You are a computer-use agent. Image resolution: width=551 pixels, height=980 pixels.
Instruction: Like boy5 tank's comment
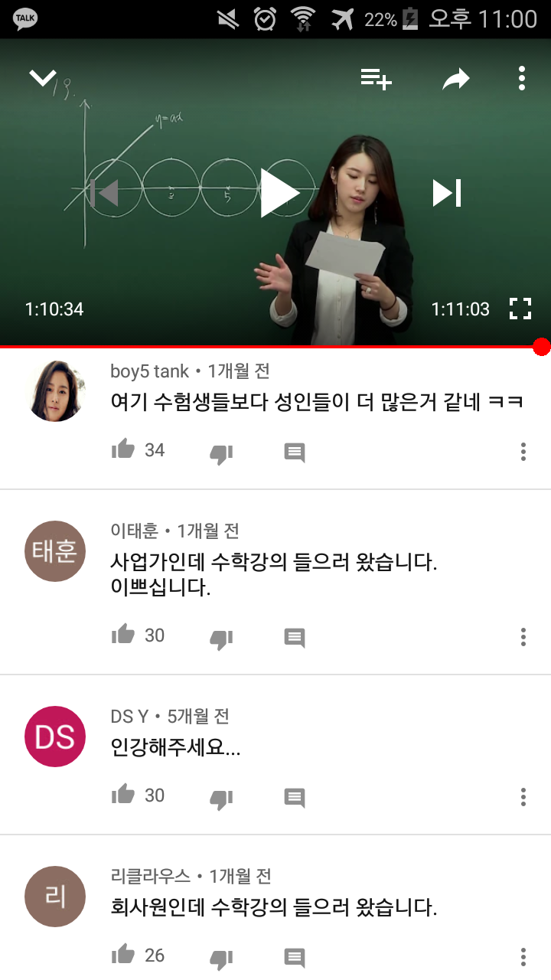coord(123,449)
